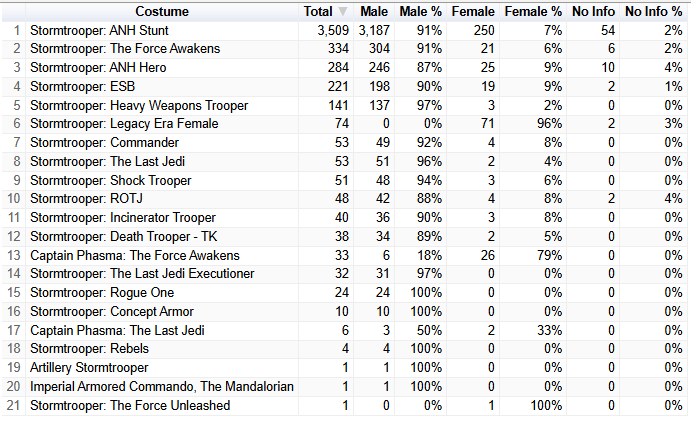Click row number 13
Viewport: 691px width, 423px height.
(14, 255)
